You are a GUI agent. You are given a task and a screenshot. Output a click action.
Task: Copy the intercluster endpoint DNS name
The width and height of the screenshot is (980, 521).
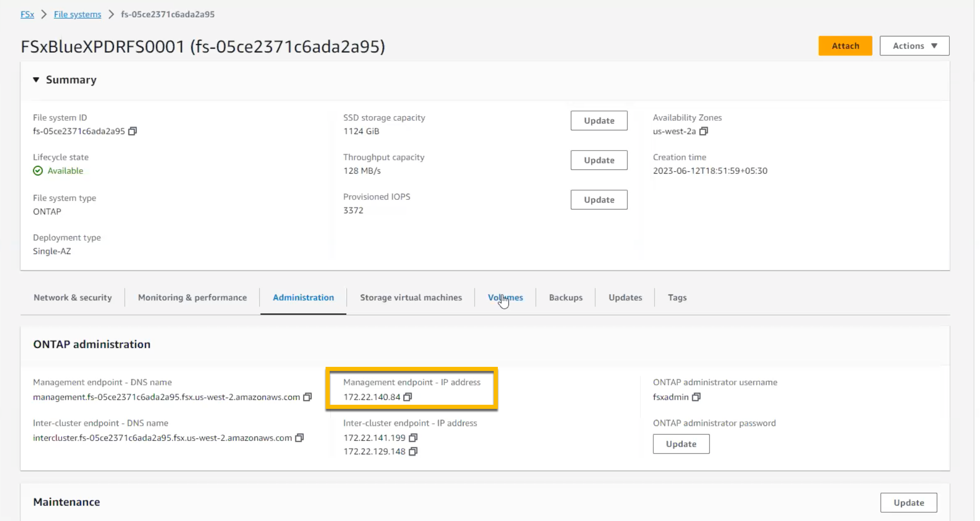coord(300,438)
